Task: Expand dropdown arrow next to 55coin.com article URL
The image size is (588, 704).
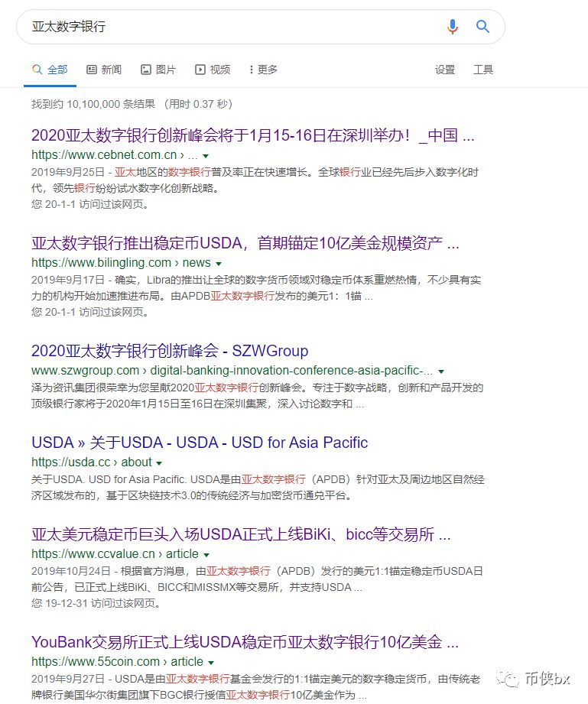Action: pos(211,663)
